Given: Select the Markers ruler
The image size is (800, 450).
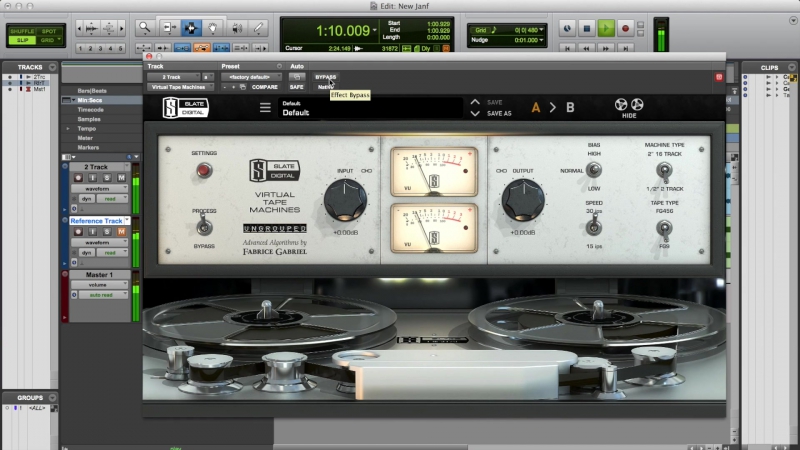Looking at the screenshot, I should [x=88, y=147].
